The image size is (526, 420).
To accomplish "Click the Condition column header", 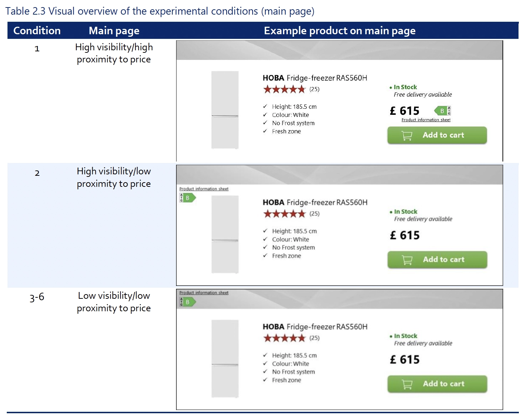I will pos(37,31).
